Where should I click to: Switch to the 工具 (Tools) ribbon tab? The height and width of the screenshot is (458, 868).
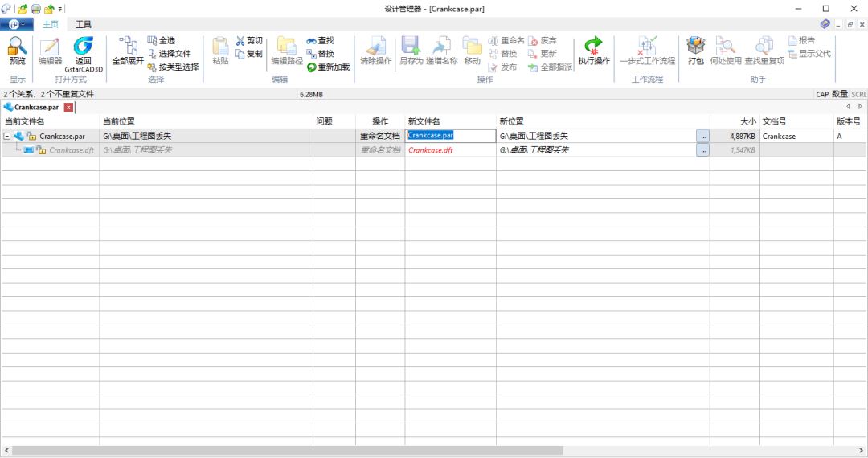(84, 25)
